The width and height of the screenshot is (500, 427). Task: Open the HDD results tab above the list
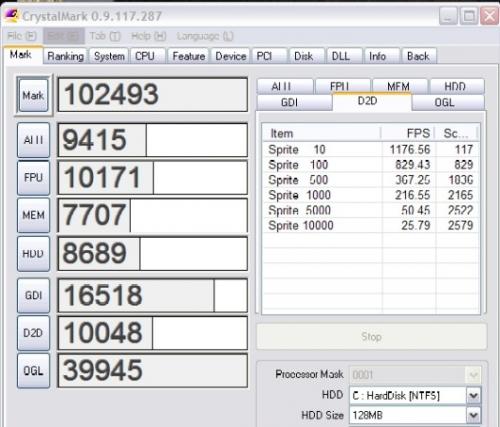tap(457, 87)
